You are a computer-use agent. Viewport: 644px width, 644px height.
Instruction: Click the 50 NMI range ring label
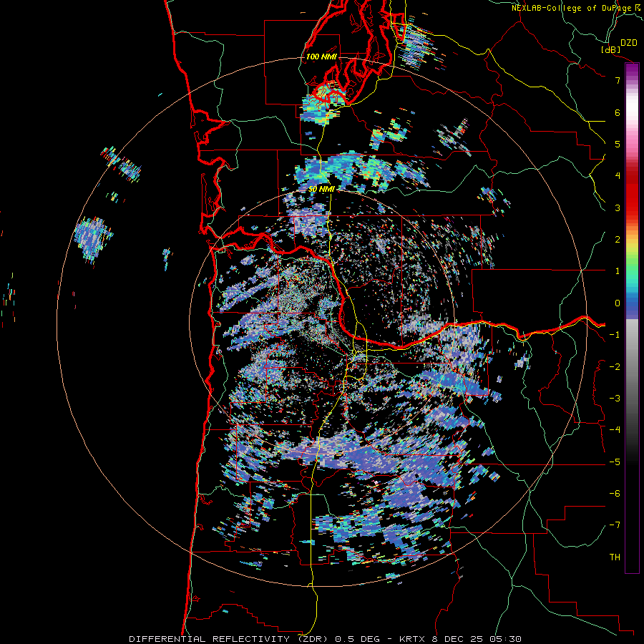(321, 190)
